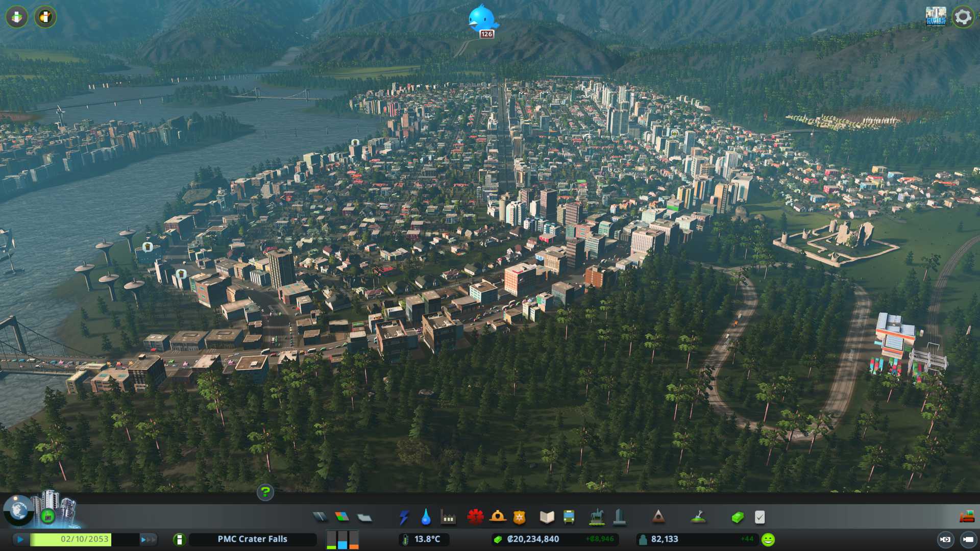Open the Public Transport menu

pyautogui.click(x=569, y=517)
